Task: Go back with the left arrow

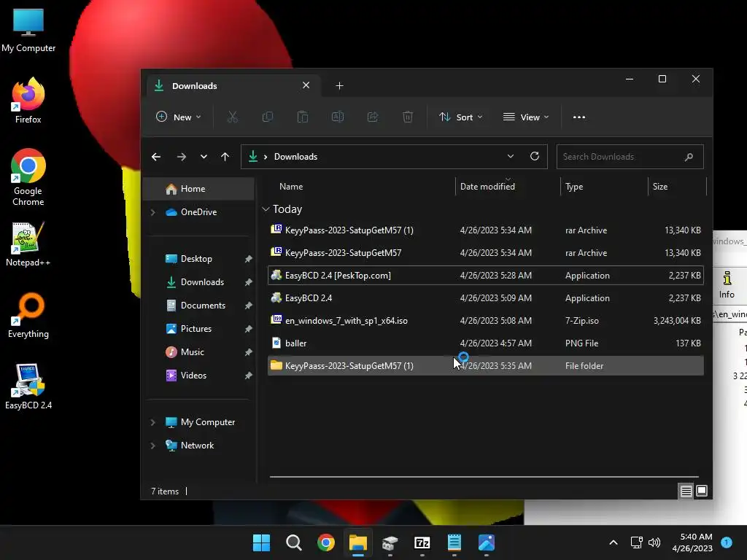Action: tap(156, 157)
